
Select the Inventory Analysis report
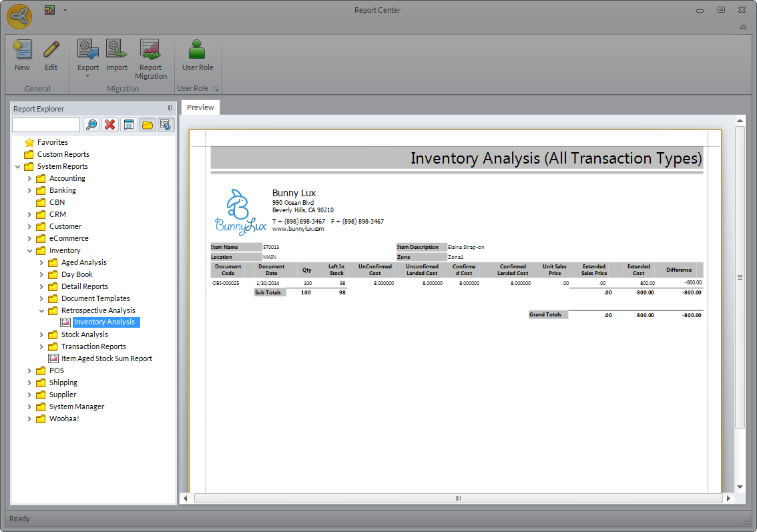tap(104, 322)
